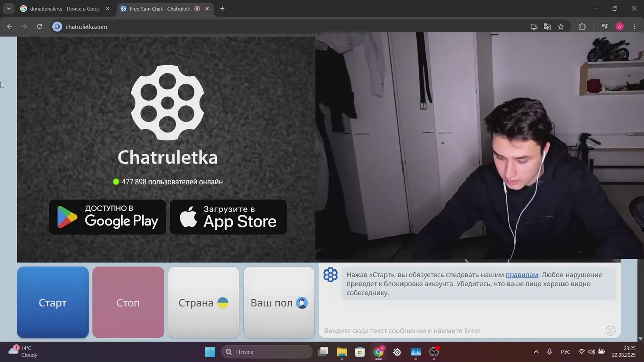
Task: Open the Страна country selector
Action: pyautogui.click(x=204, y=303)
